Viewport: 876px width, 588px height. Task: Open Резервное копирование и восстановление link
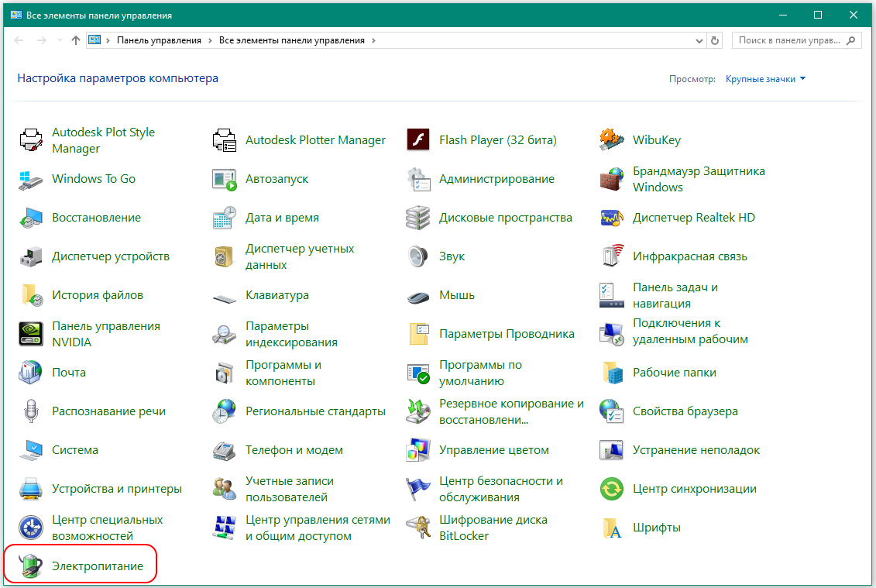(x=511, y=411)
